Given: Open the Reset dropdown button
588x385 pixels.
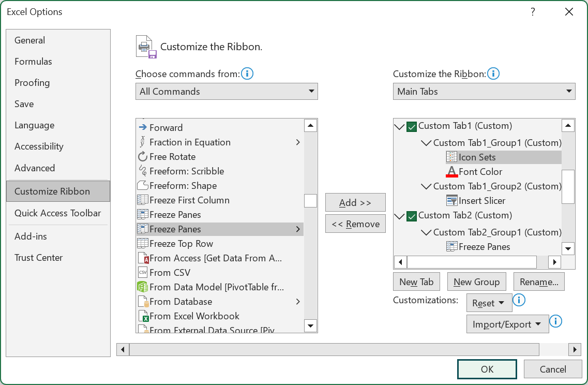Looking at the screenshot, I should tap(489, 303).
